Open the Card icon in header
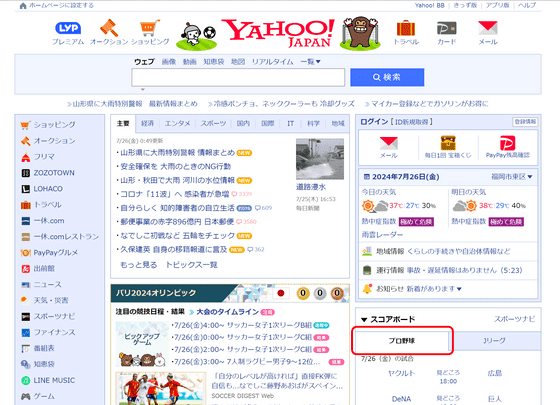The image size is (560, 405). (446, 29)
